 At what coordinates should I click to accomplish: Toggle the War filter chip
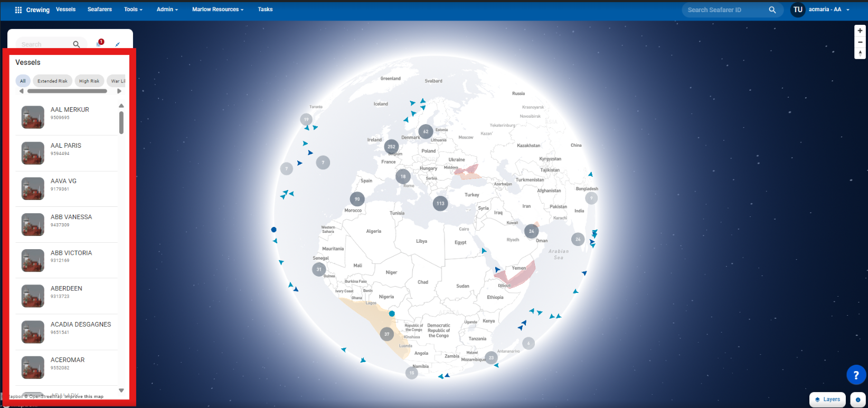(x=116, y=81)
